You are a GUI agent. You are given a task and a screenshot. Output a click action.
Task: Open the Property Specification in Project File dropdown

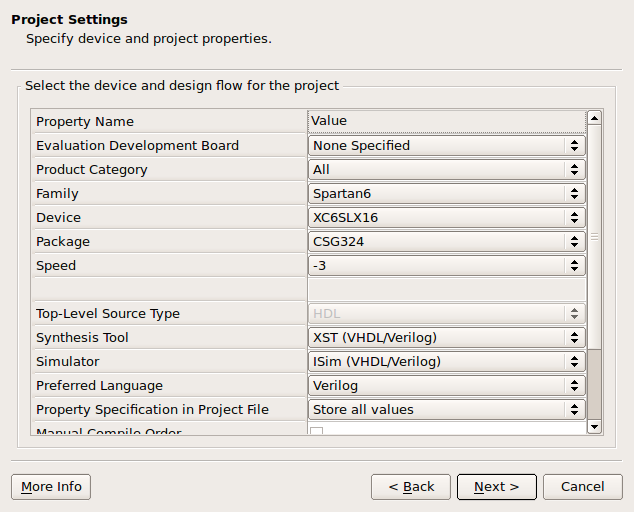pyautogui.click(x=447, y=410)
